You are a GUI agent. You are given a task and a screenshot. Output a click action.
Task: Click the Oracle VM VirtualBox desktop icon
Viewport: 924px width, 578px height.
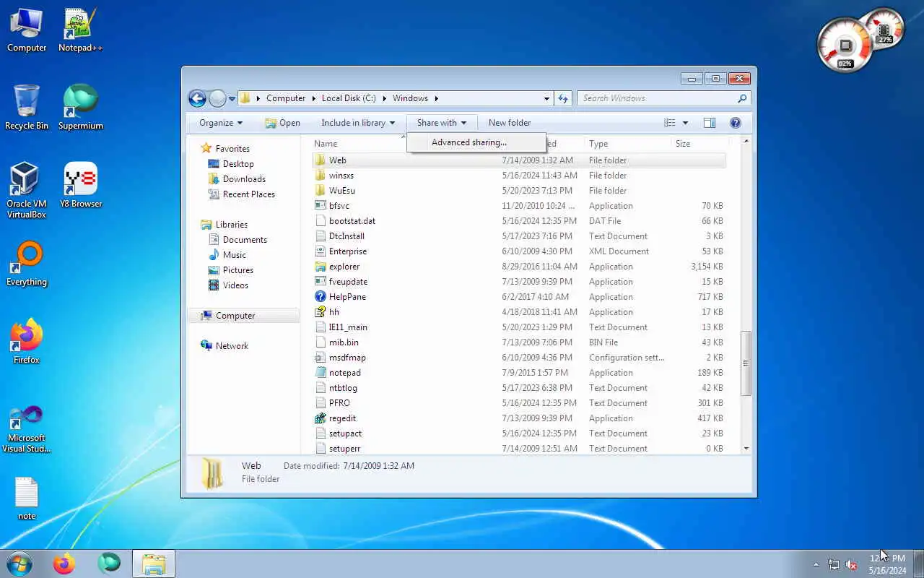pos(26,191)
